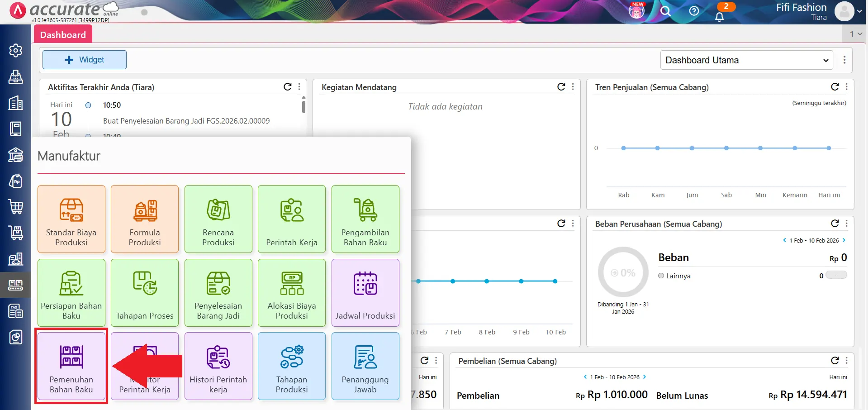Open Formula Produksi tile
Image resolution: width=868 pixels, height=410 pixels.
pyautogui.click(x=144, y=219)
